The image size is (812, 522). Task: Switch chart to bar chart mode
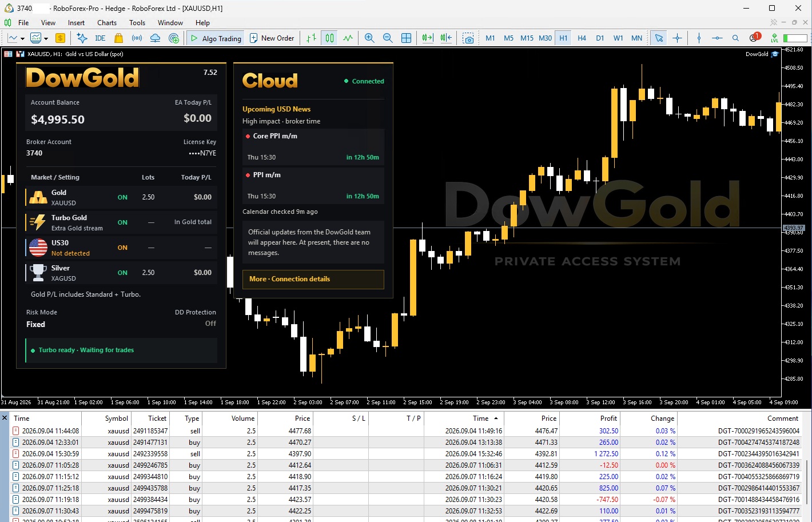point(311,38)
